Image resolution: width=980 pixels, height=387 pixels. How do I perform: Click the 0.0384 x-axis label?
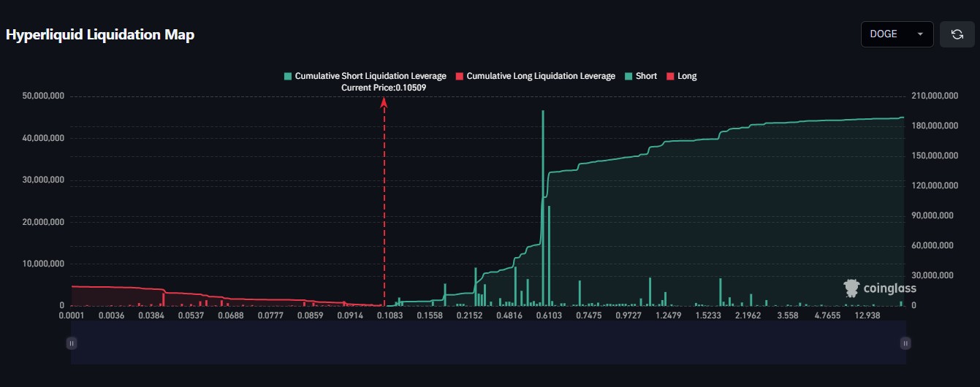pos(151,315)
